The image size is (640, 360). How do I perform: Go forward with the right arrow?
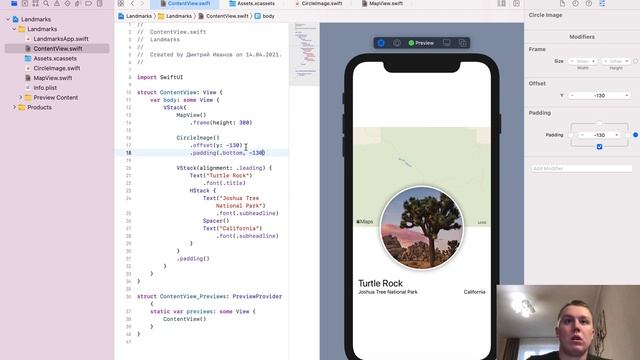142,3
